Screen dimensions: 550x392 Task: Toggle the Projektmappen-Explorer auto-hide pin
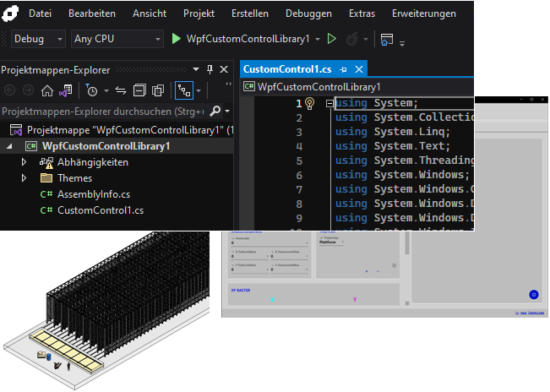pyautogui.click(x=210, y=70)
